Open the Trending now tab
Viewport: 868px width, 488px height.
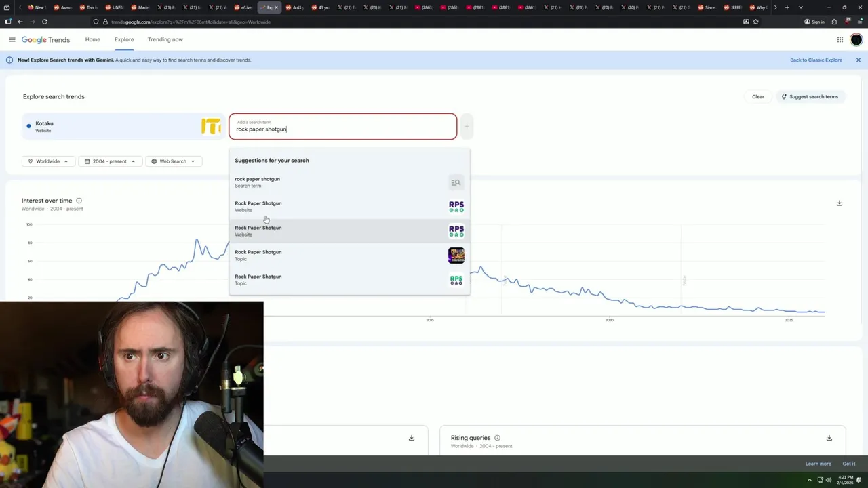click(x=165, y=39)
